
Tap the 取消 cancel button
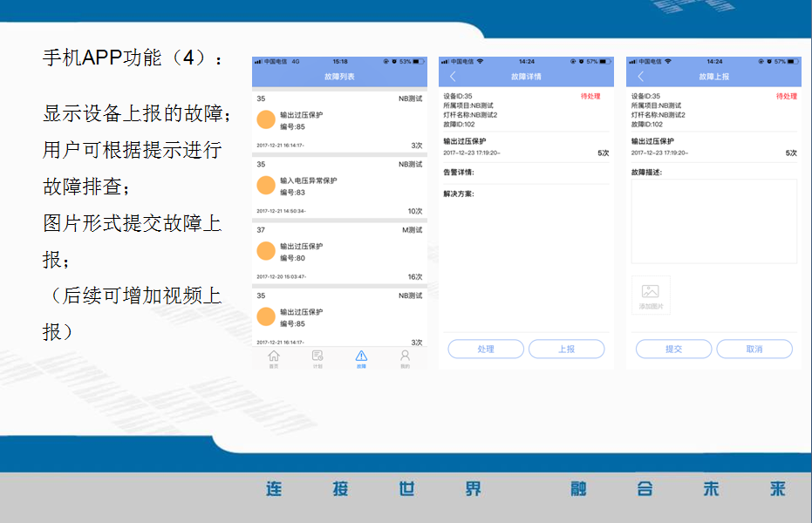[754, 348]
